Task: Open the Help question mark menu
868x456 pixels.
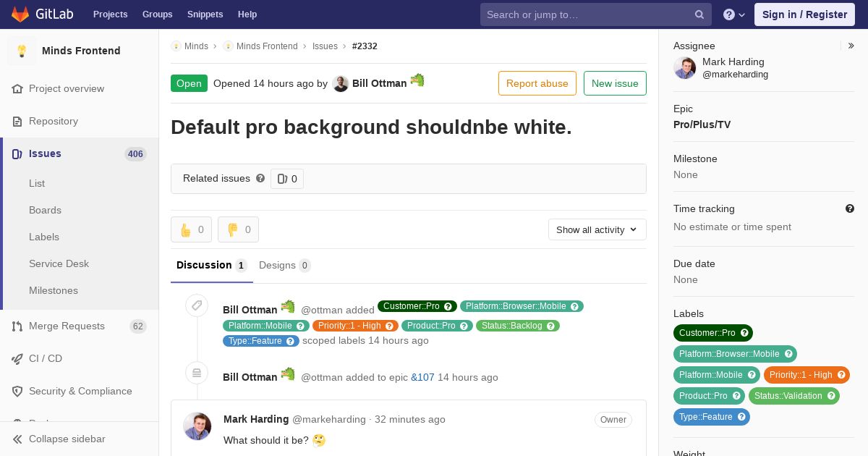Action: point(734,14)
